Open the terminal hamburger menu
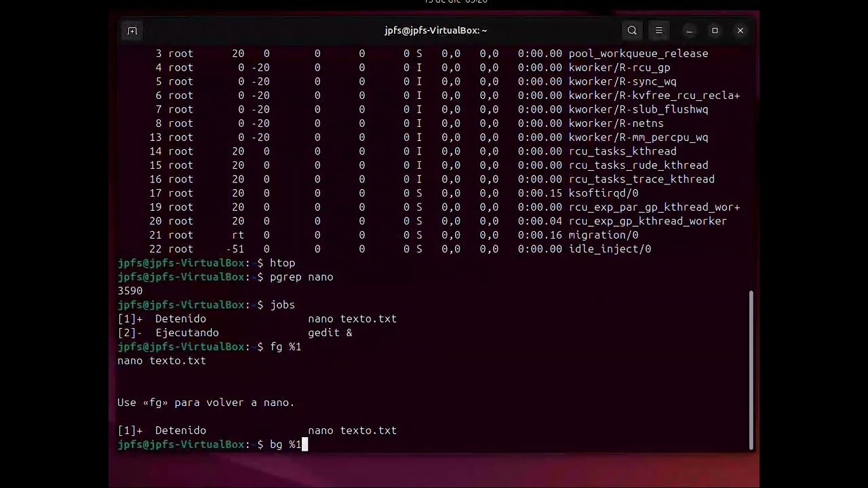The width and height of the screenshot is (868, 488). tap(658, 30)
